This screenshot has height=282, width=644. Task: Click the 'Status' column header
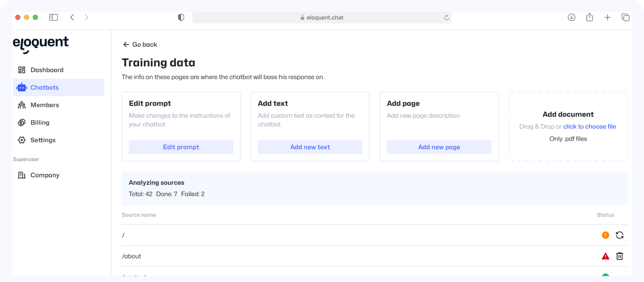point(605,215)
